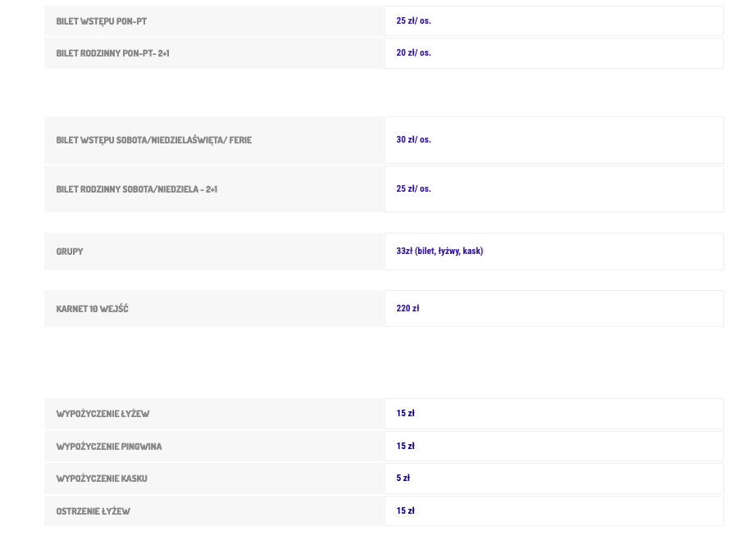Select the '25 zł/ os.' weekday entry price
Image resolution: width=756 pixels, height=540 pixels.
click(x=413, y=21)
